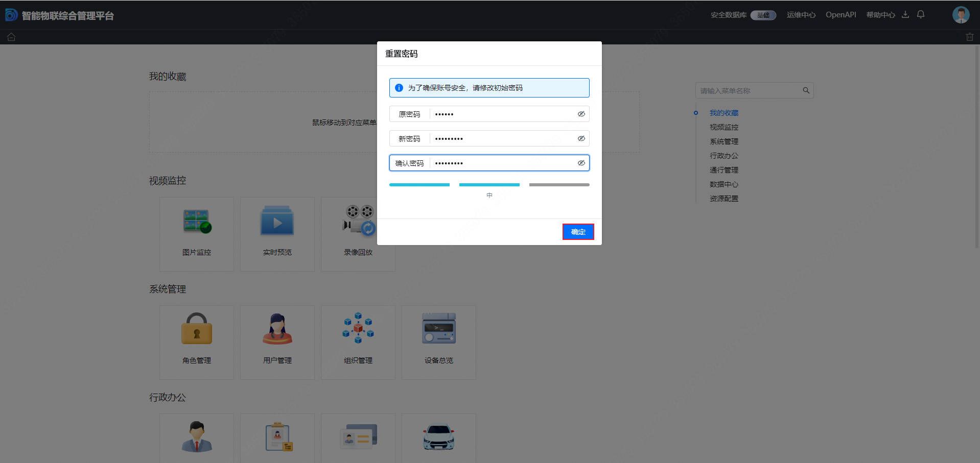This screenshot has width=980, height=463.
Task: Open the 帮助中心 help center menu
Action: point(880,15)
